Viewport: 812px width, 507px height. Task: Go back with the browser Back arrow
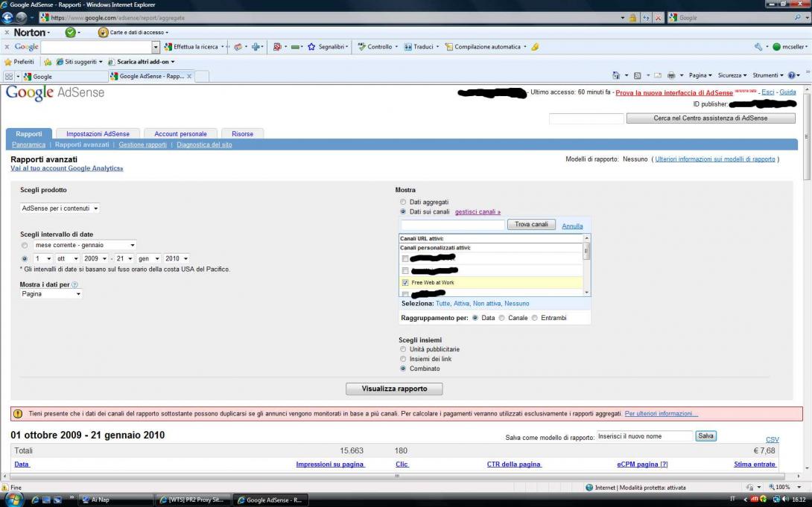click(x=7, y=18)
